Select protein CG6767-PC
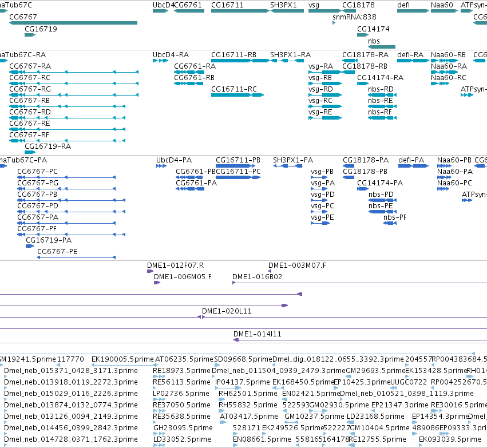 66,177
